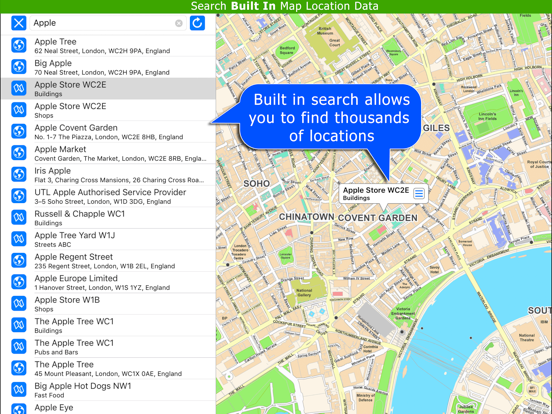The image size is (552, 414).
Task: Select the Apple Tree 62 Neal Street result
Action: click(x=108, y=45)
